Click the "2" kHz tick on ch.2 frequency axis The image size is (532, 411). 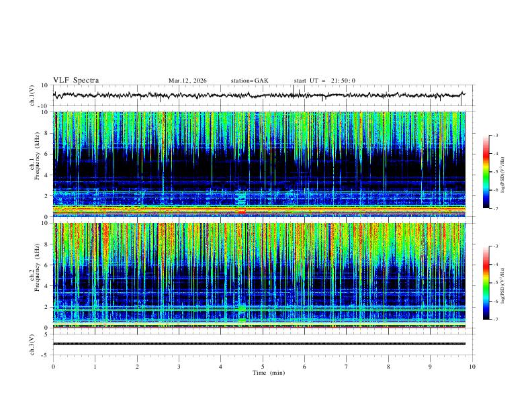[x=46, y=307]
